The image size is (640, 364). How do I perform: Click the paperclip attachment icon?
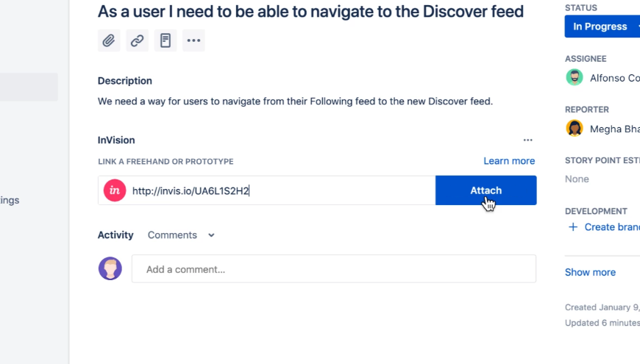109,40
